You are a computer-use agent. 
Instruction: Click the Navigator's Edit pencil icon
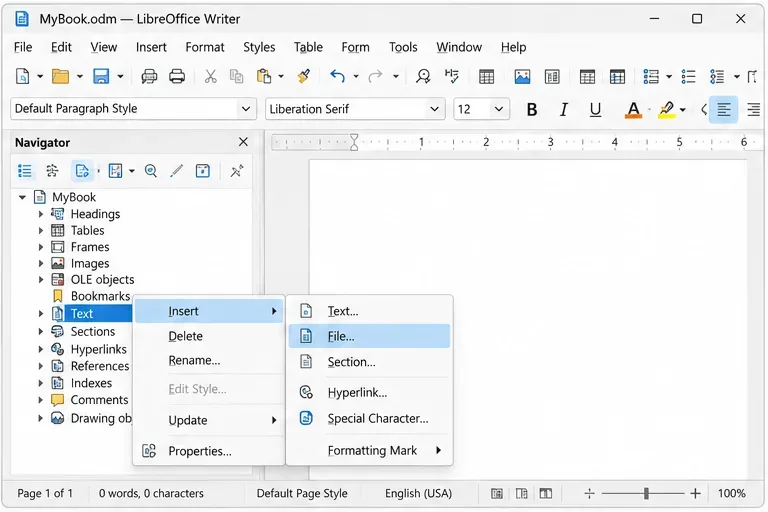pos(176,171)
